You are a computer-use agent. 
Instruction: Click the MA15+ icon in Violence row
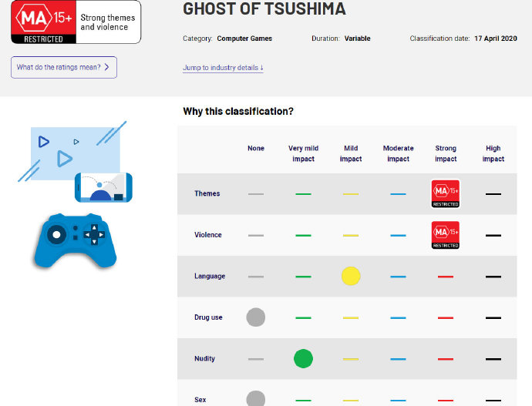[446, 235]
